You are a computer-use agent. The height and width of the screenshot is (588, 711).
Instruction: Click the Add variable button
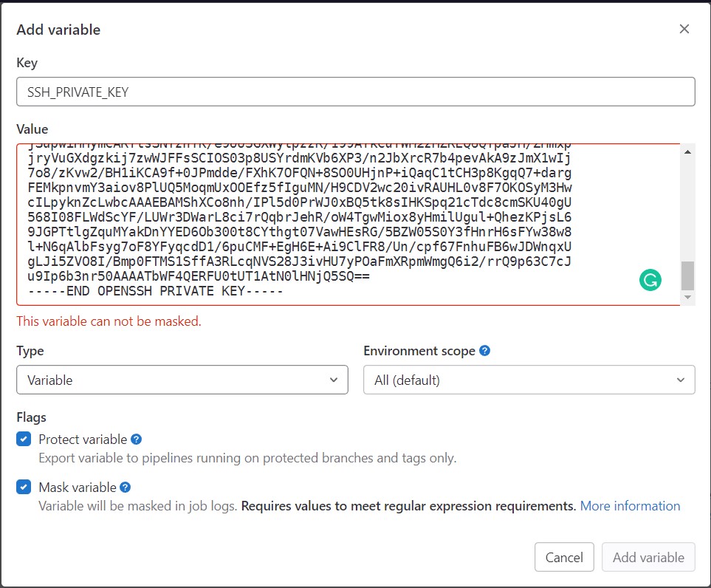pyautogui.click(x=648, y=557)
